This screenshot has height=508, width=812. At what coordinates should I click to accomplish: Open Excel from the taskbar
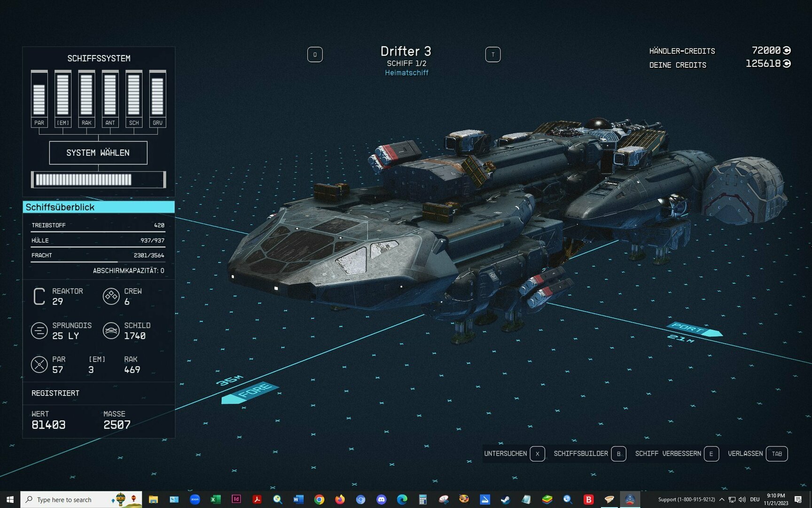click(216, 500)
